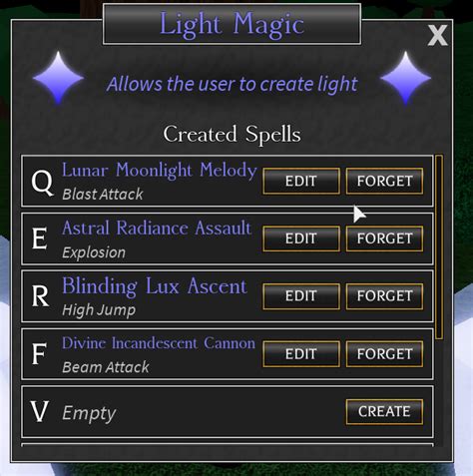The image size is (473, 476).
Task: Edit the Divine Incandescent Cannon spell
Action: pyautogui.click(x=301, y=354)
